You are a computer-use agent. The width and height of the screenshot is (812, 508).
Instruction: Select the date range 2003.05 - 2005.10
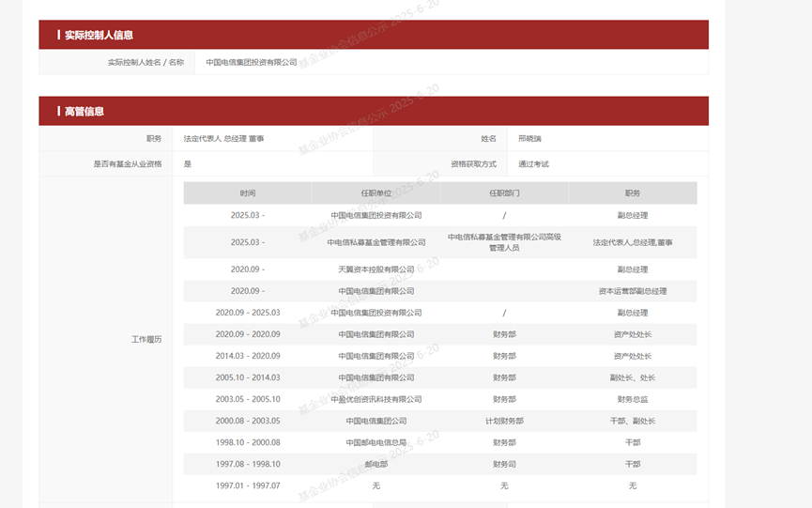click(x=248, y=399)
